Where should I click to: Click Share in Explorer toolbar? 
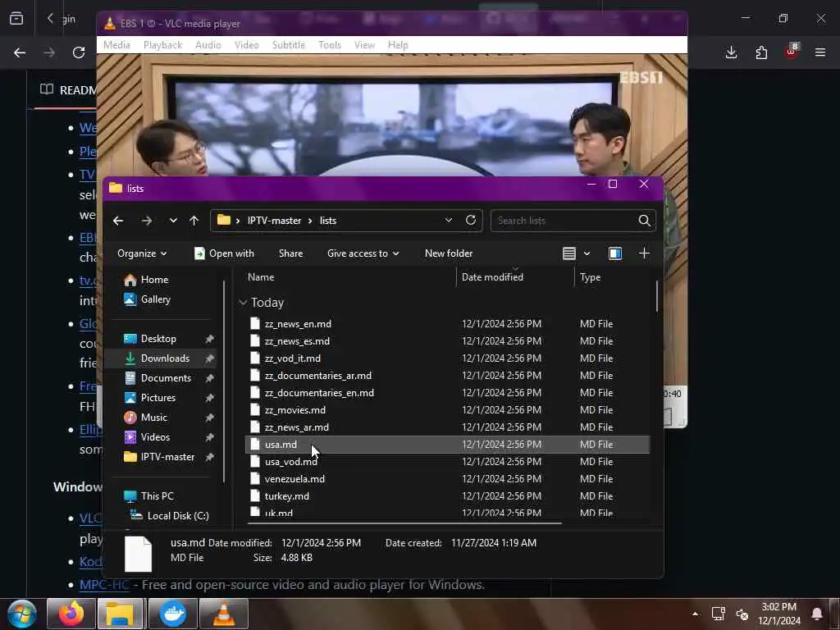[291, 253]
